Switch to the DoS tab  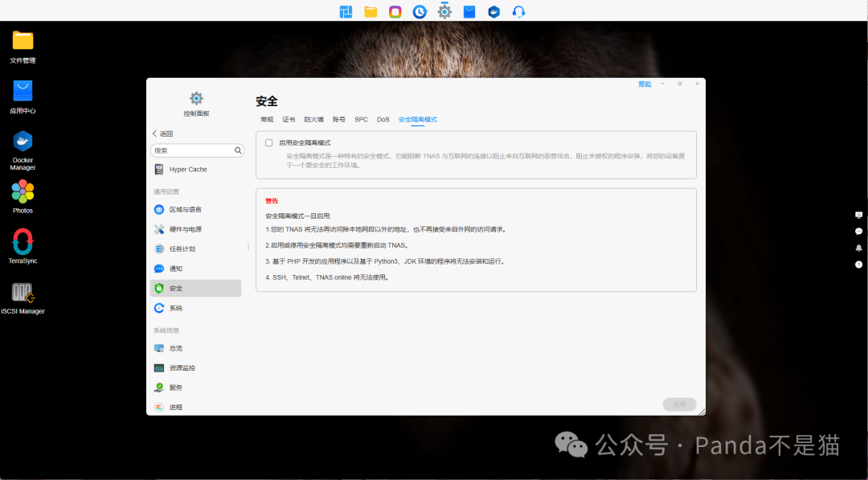point(383,118)
